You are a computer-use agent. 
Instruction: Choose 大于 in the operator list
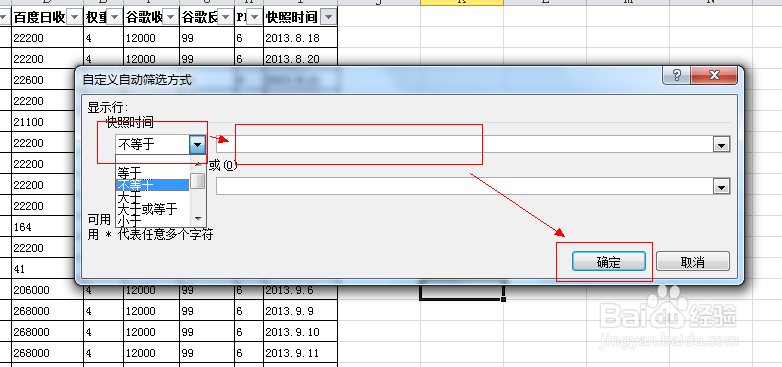[153, 197]
